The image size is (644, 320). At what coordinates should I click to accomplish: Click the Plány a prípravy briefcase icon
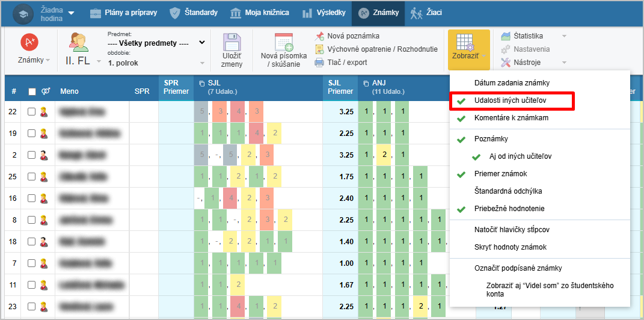click(95, 13)
